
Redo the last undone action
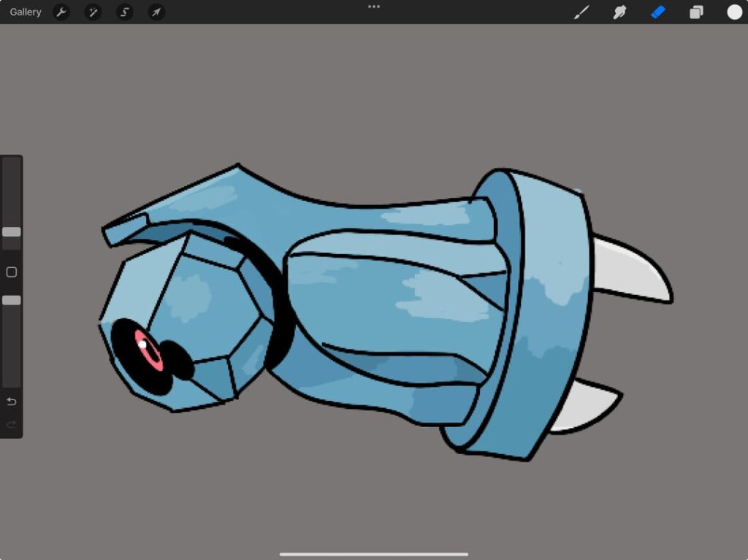tap(12, 424)
